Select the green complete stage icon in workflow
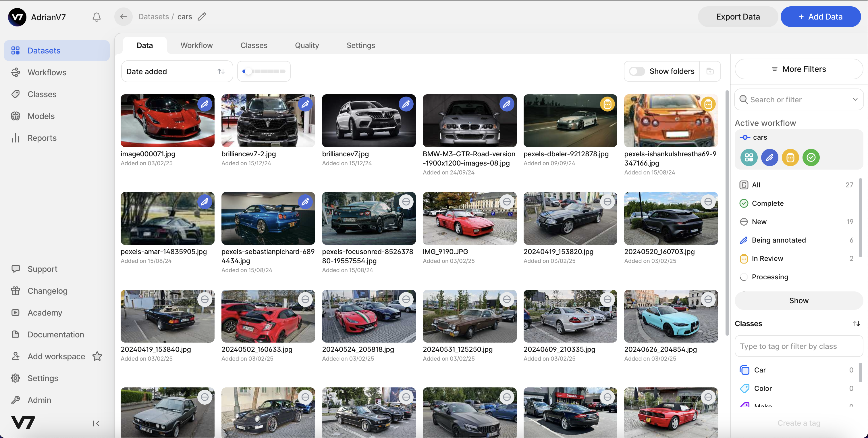The width and height of the screenshot is (868, 438). point(811,157)
